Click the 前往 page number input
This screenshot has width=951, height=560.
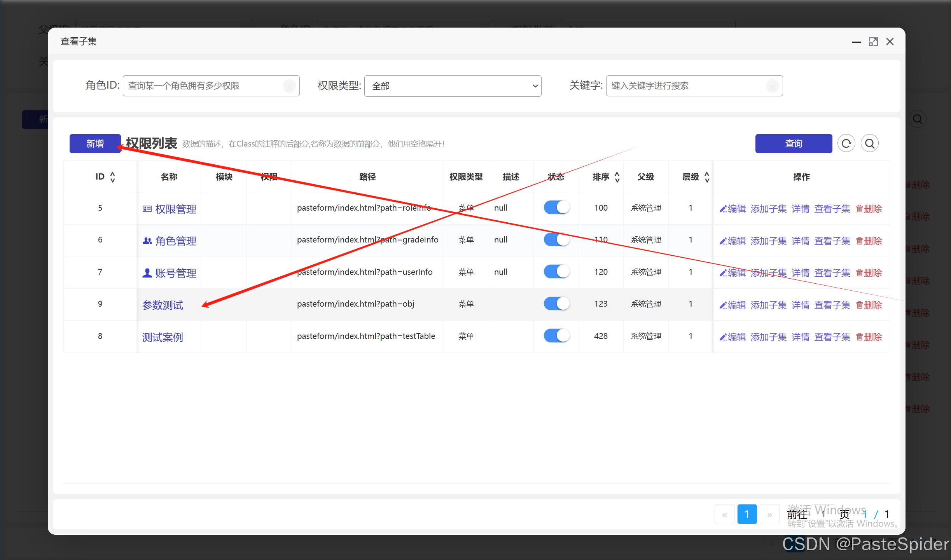(x=823, y=515)
